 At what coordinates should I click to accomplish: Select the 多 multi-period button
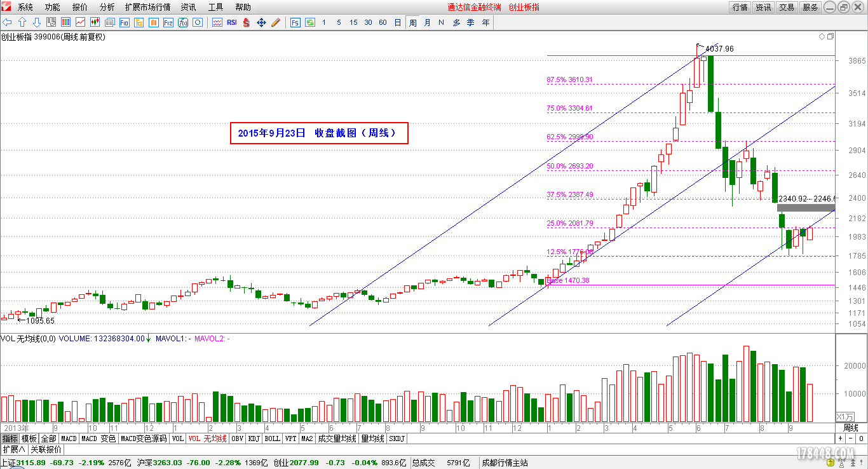click(456, 22)
